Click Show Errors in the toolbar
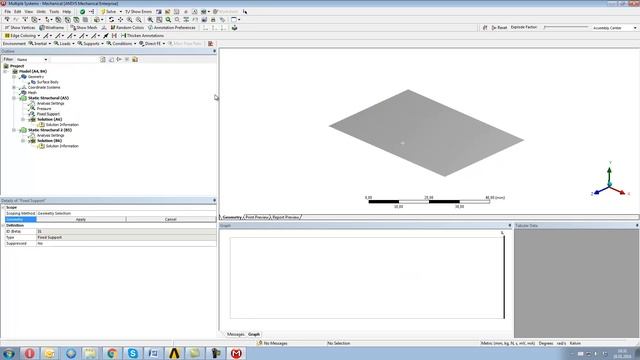This screenshot has width=640, height=360. [x=138, y=12]
